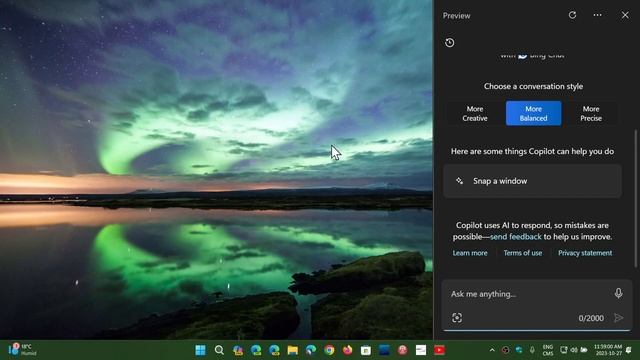Select More Precise conversation style

pyautogui.click(x=591, y=113)
